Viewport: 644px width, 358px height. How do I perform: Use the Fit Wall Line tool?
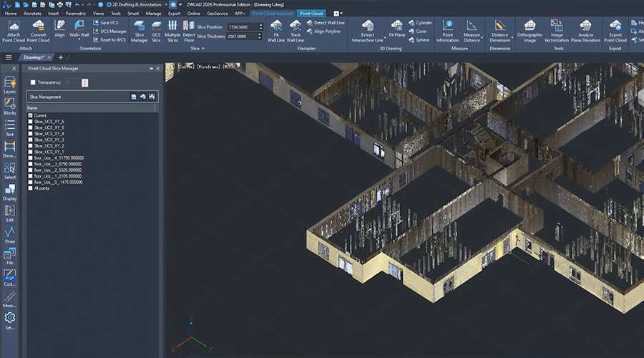[276, 32]
